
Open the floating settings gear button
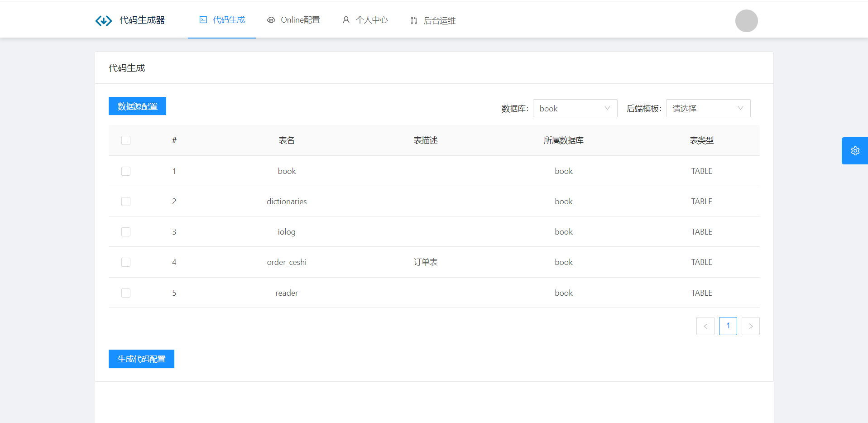855,151
